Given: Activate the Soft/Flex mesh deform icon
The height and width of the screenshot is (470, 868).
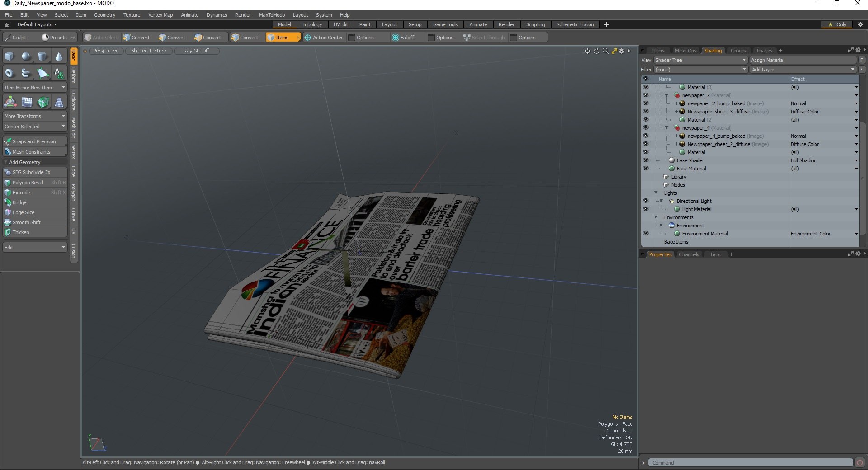Looking at the screenshot, I should pyautogui.click(x=27, y=102).
